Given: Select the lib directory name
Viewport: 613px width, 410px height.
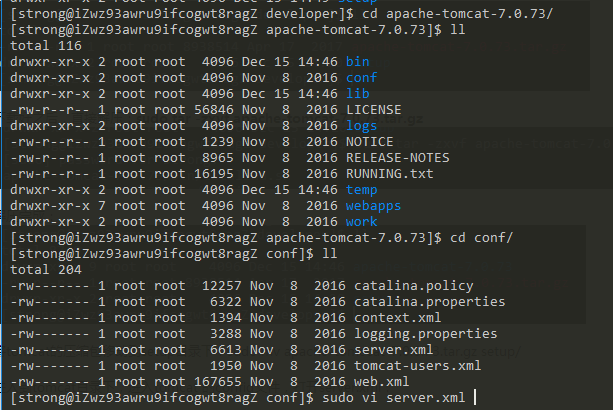Looking at the screenshot, I should 357,94.
